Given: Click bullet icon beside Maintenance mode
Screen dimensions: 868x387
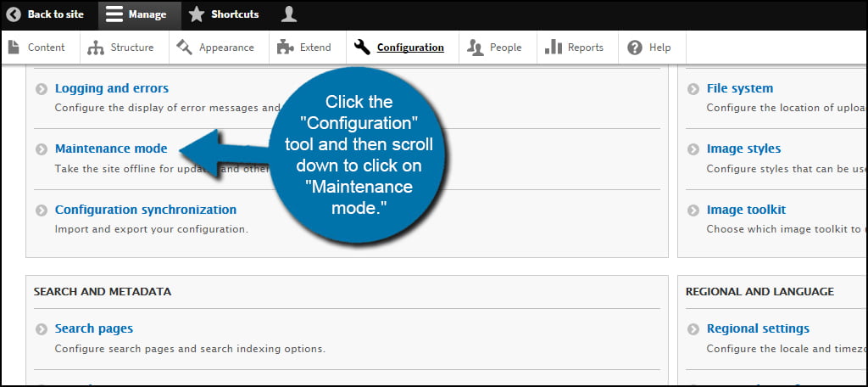Looking at the screenshot, I should coord(42,149).
